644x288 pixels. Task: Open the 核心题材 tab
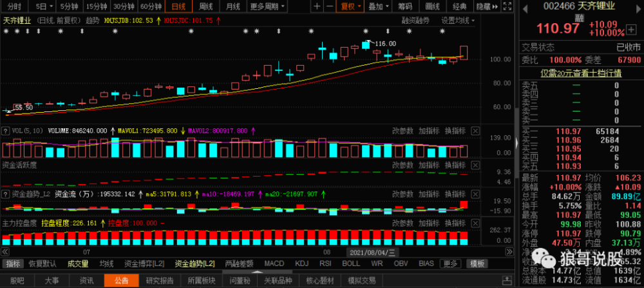320,281
